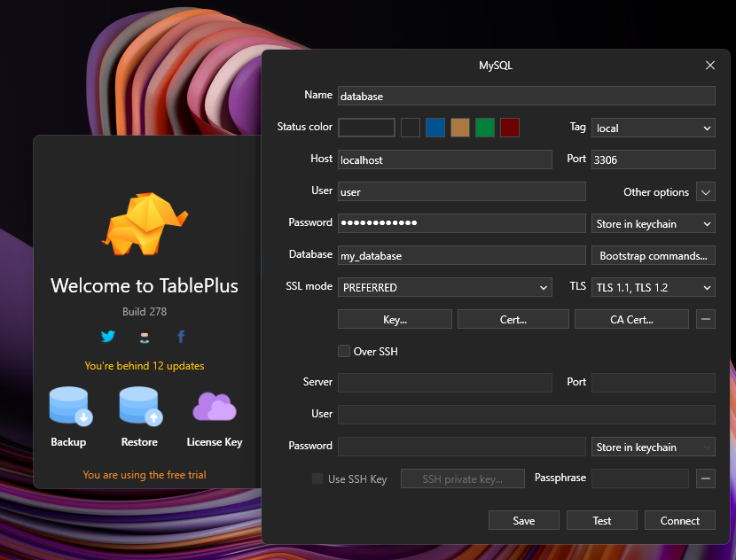Focus the Port field showing 3306

click(654, 159)
